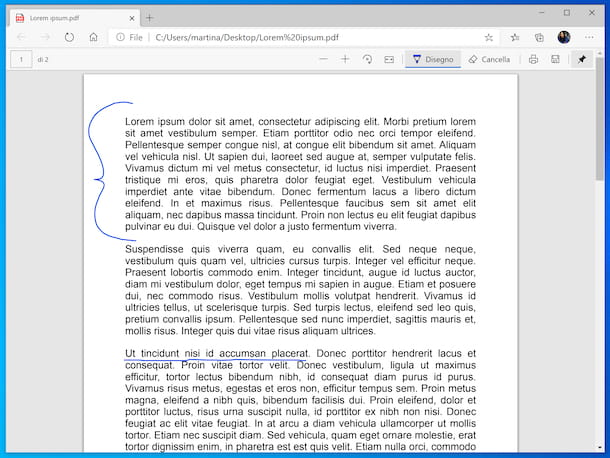Open the Favorites list icon

[x=515, y=37]
